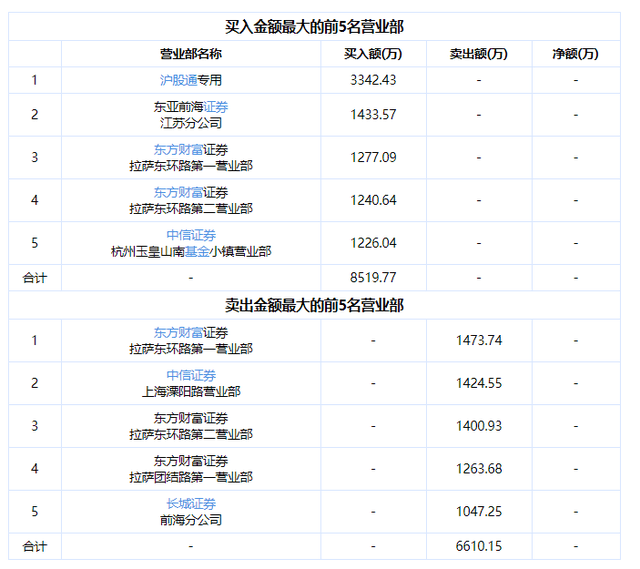This screenshot has height=569, width=640.
Task: Open the 沪股通 link in the 3342.43 row
Action: click(178, 80)
